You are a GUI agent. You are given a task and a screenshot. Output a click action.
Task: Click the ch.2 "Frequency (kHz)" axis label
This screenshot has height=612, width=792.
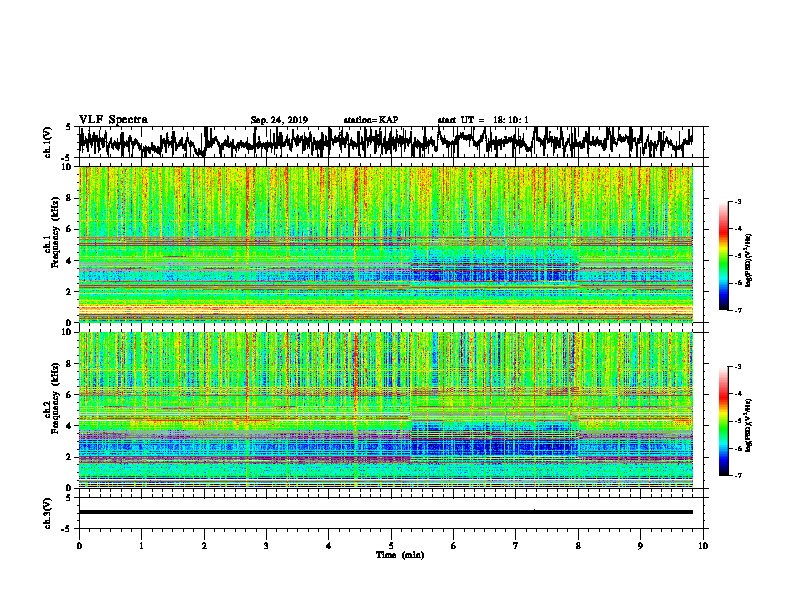(x=56, y=398)
